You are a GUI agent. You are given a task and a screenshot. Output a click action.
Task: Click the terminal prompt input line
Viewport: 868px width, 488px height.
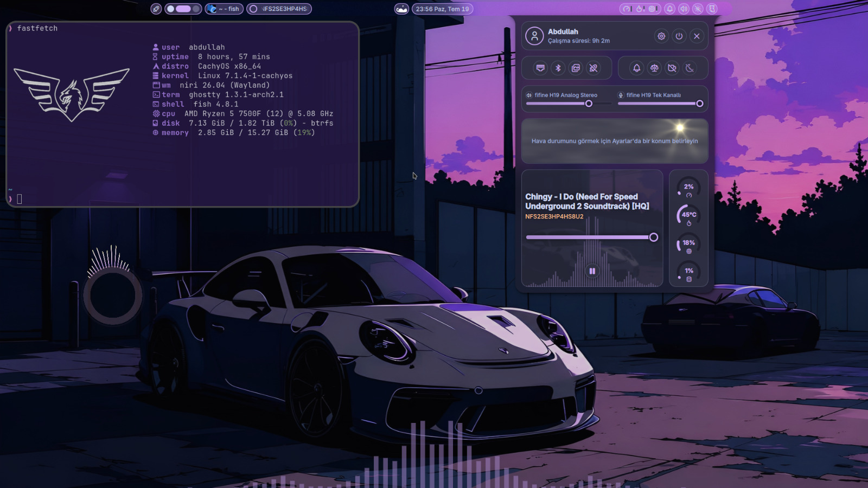(x=182, y=199)
